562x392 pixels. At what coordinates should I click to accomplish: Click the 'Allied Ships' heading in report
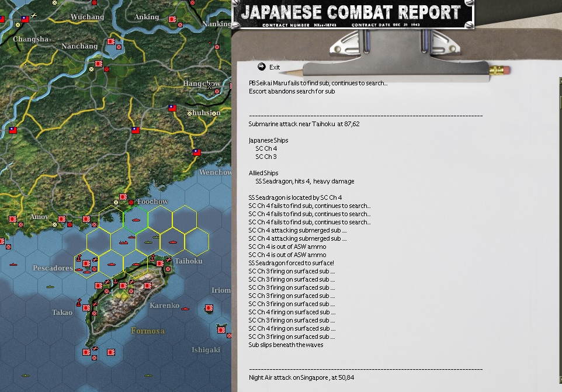(263, 173)
